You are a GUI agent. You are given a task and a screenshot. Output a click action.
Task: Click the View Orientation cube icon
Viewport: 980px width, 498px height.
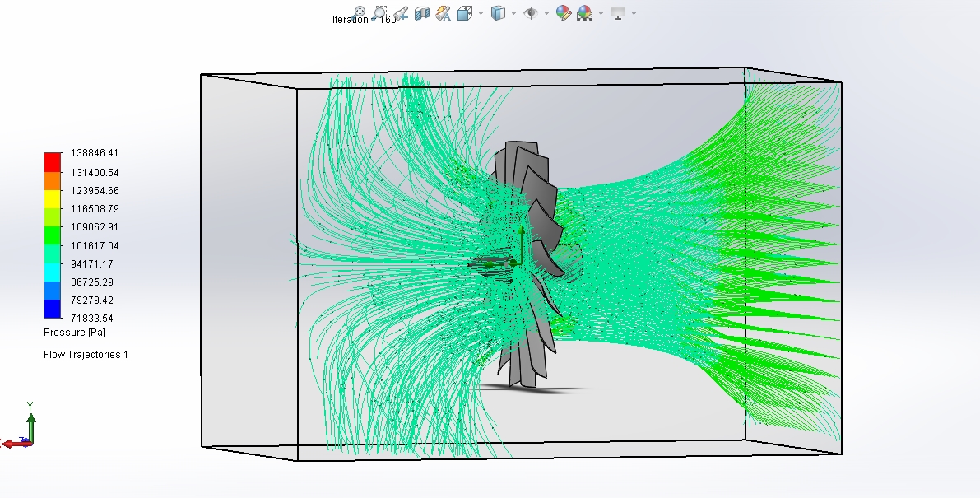tap(464, 13)
